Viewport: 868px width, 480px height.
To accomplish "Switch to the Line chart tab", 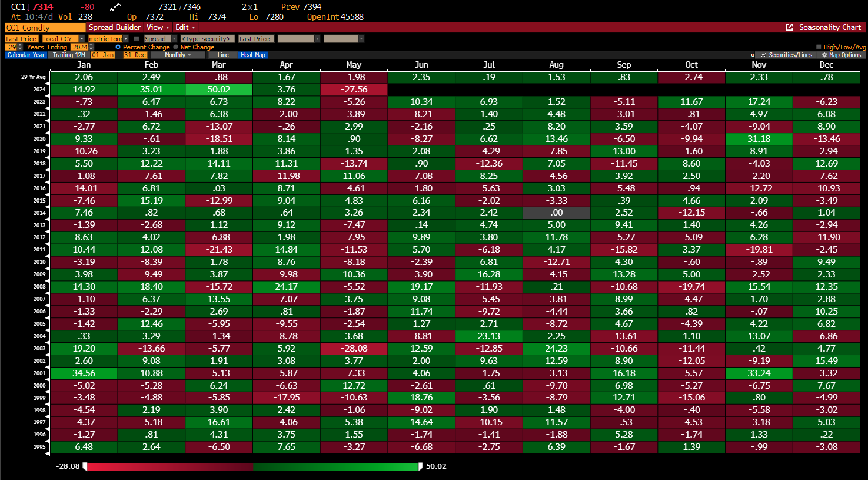I will (223, 55).
